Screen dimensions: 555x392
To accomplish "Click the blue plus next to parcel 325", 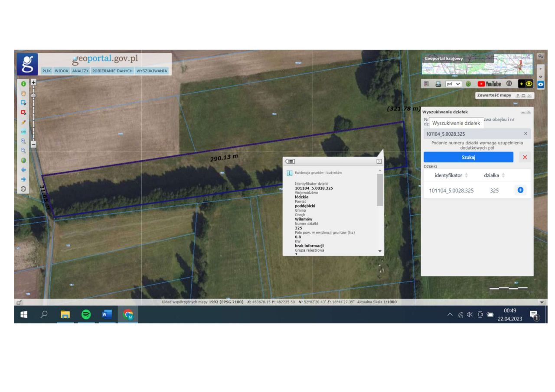I will tap(521, 190).
